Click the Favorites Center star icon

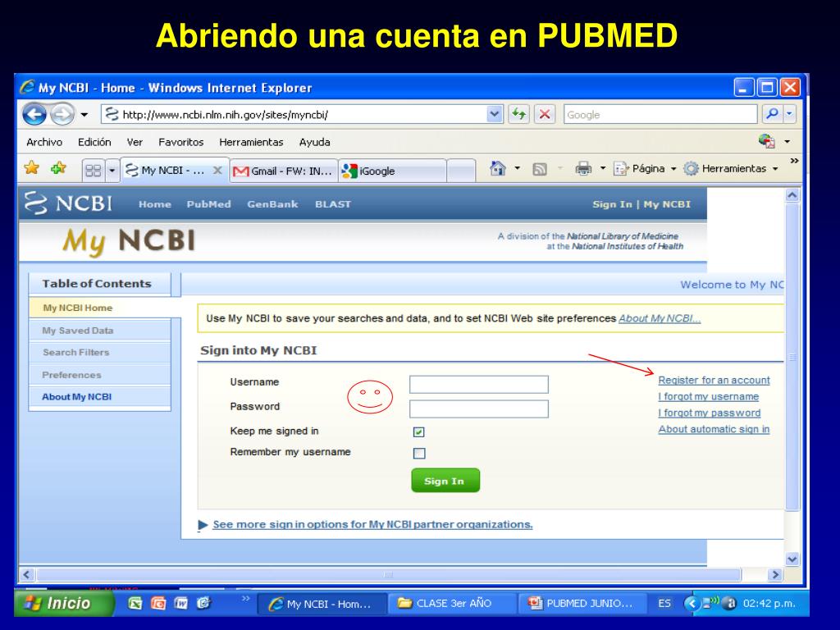click(32, 168)
